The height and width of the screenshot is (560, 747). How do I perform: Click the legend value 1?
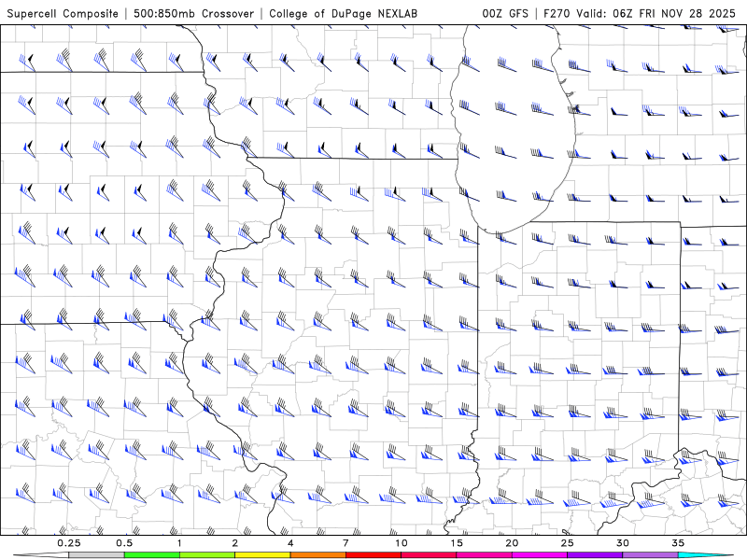(179, 543)
